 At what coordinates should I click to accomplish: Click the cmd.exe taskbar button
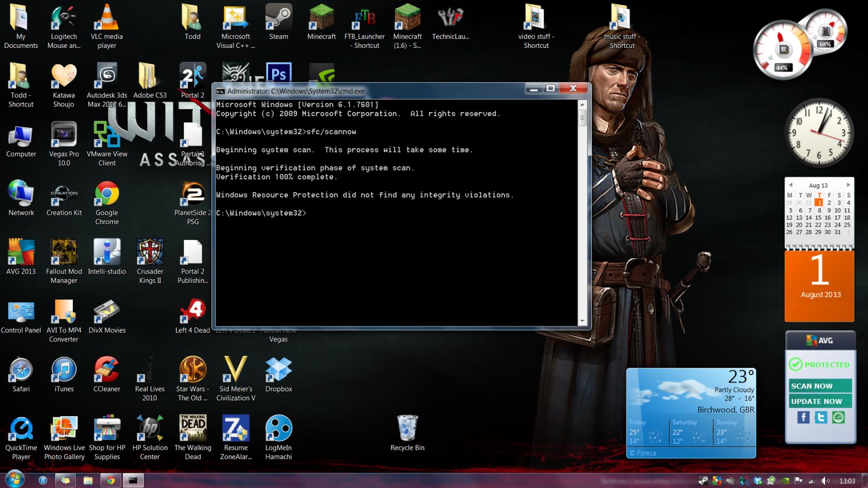[133, 480]
